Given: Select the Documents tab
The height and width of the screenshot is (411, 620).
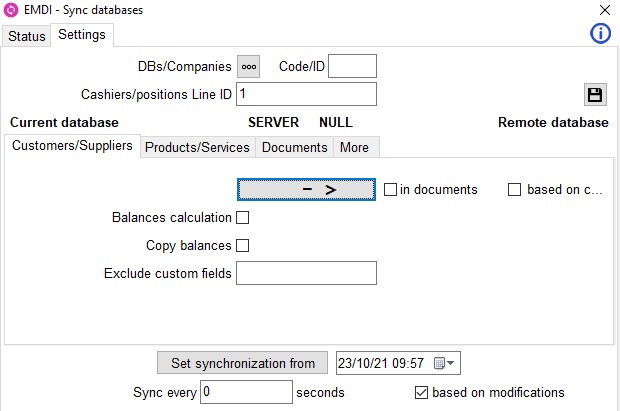Looking at the screenshot, I should point(295,147).
